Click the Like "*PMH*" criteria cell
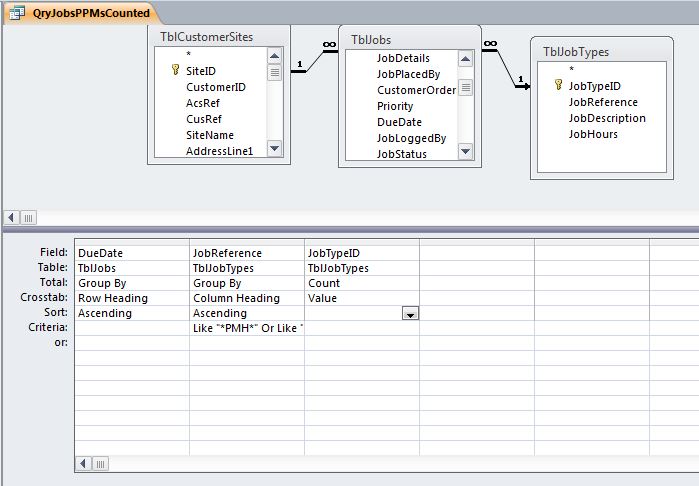The width and height of the screenshot is (699, 486). point(247,328)
